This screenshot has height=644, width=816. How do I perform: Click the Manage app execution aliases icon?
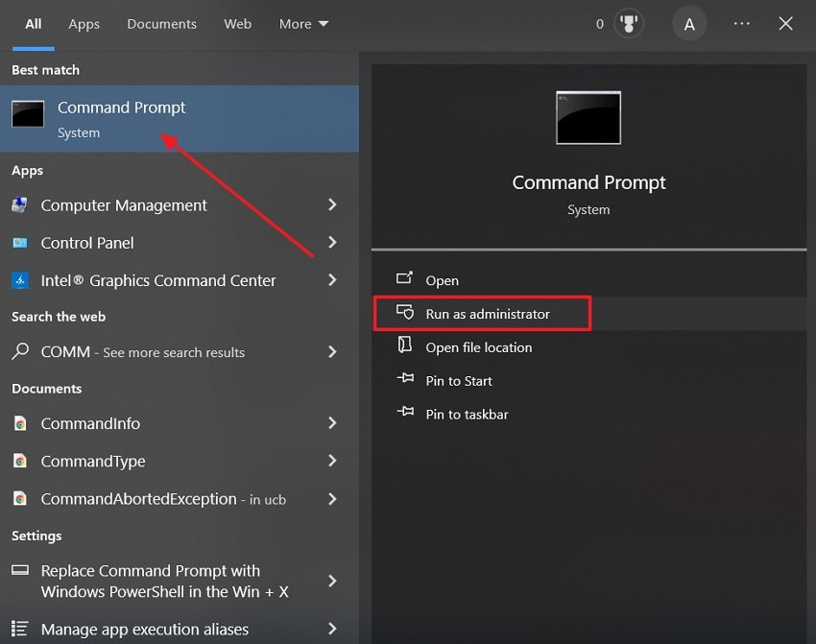tap(20, 629)
